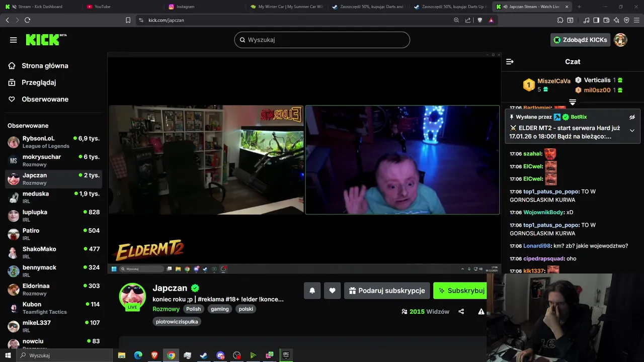Click the gaming tag
Image resolution: width=644 pixels, height=362 pixels.
(x=220, y=309)
